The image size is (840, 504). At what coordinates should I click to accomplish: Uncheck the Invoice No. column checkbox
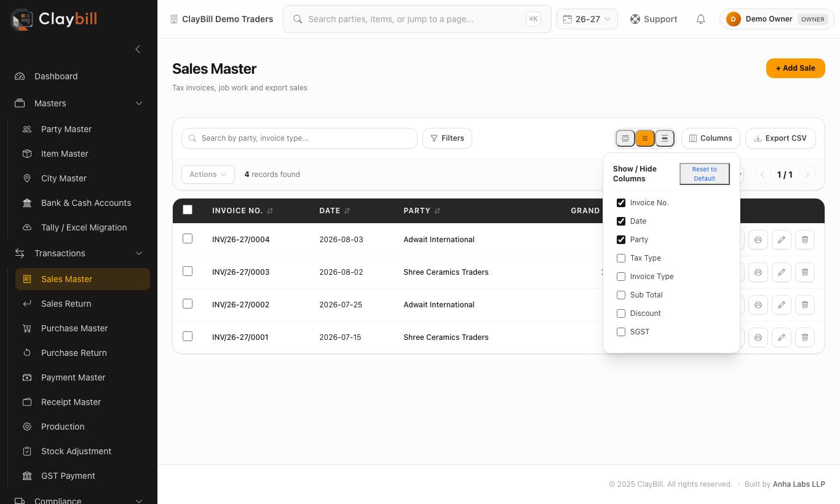coord(621,203)
